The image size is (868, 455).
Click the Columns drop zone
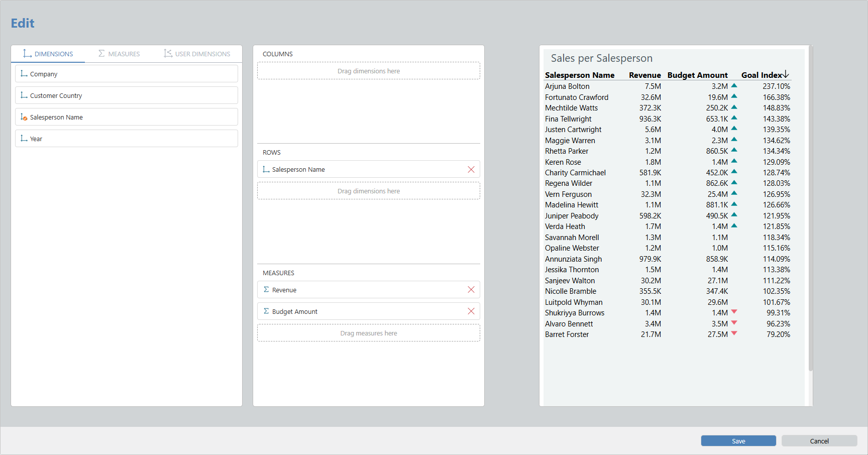[368, 71]
